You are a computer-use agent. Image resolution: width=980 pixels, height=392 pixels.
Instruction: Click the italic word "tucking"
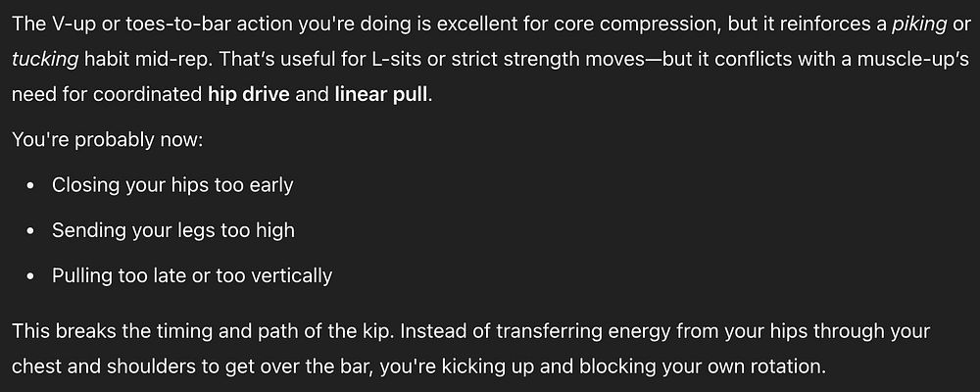pos(45,60)
